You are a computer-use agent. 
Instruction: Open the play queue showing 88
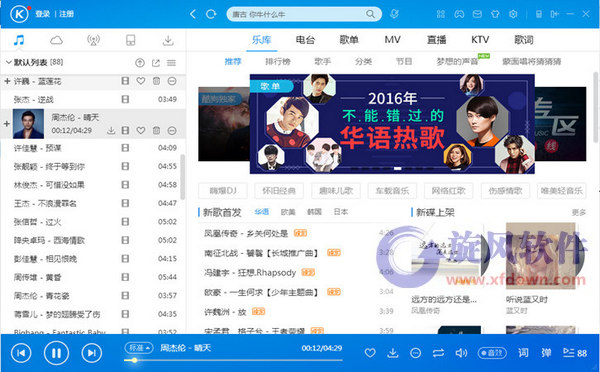(x=575, y=353)
